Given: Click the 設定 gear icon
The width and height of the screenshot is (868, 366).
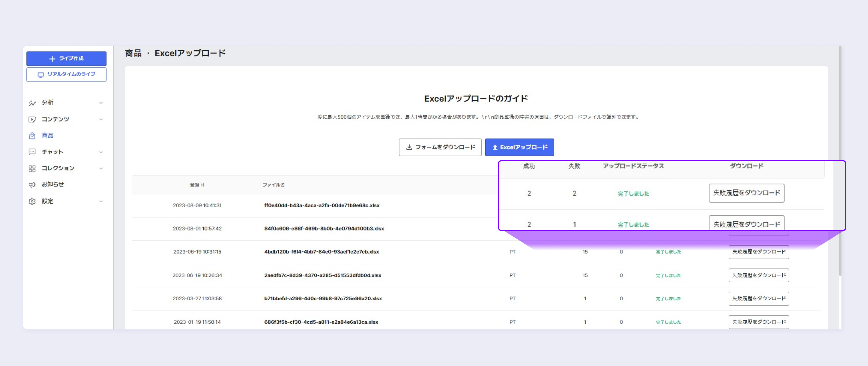Looking at the screenshot, I should click(32, 201).
